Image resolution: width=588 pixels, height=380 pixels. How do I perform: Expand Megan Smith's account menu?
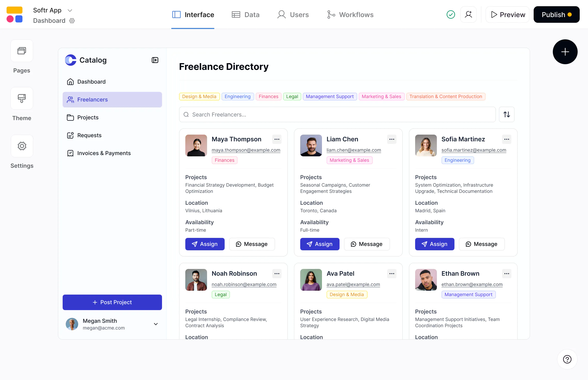click(x=156, y=324)
